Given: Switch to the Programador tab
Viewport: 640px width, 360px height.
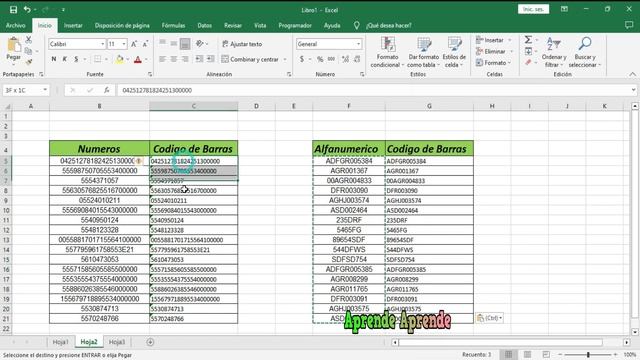Looking at the screenshot, I should tap(295, 25).
